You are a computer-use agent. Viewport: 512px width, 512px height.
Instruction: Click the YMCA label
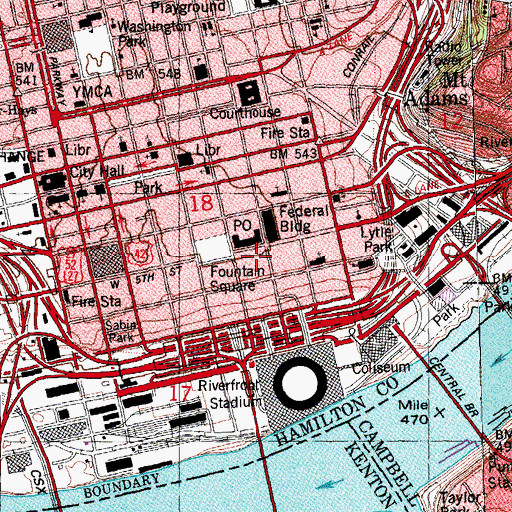[x=92, y=92]
